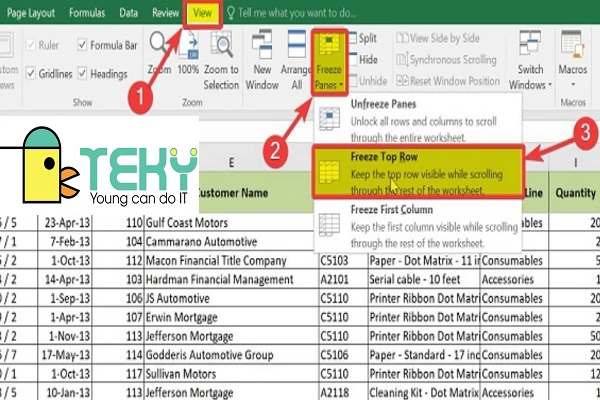The width and height of the screenshot is (600, 400).
Task: Click the customer number cell 110
Action: pyautogui.click(x=118, y=222)
